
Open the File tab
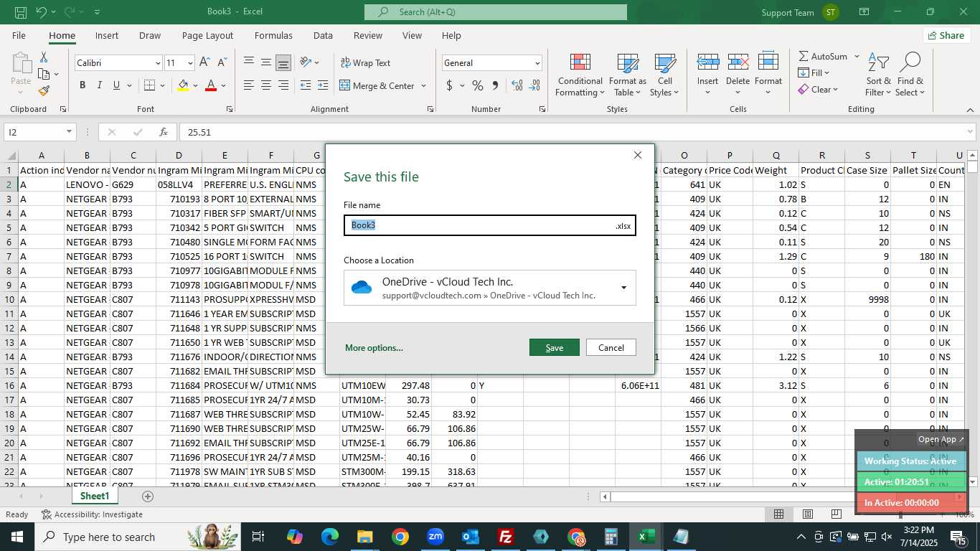tap(19, 35)
